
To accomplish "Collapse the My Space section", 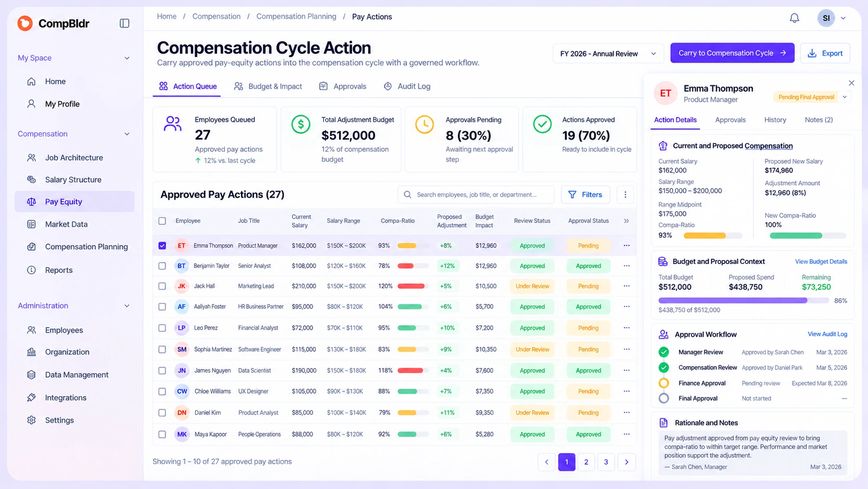I will pyautogui.click(x=127, y=58).
